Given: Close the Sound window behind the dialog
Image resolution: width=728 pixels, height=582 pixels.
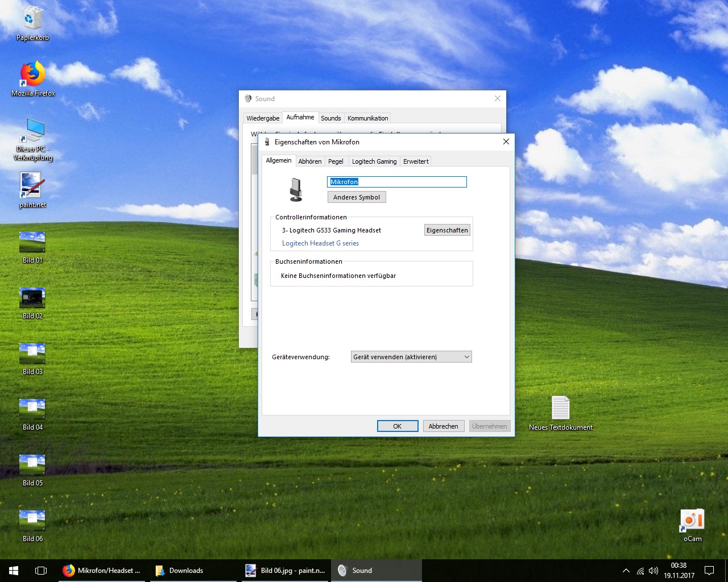Looking at the screenshot, I should point(497,98).
